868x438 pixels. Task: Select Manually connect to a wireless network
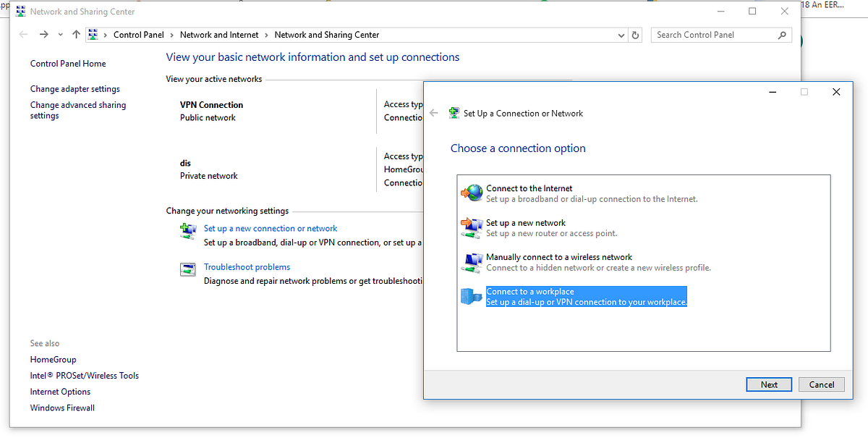click(599, 262)
